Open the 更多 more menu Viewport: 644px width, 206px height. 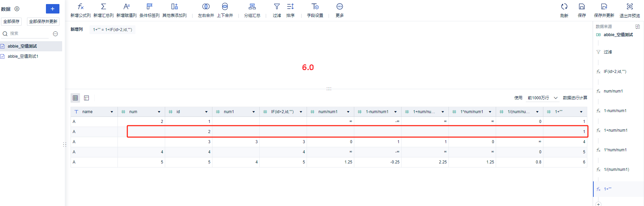coord(340,10)
